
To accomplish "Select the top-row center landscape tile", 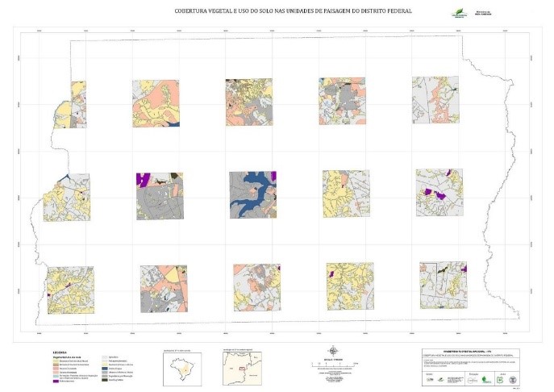I will (x=249, y=102).
